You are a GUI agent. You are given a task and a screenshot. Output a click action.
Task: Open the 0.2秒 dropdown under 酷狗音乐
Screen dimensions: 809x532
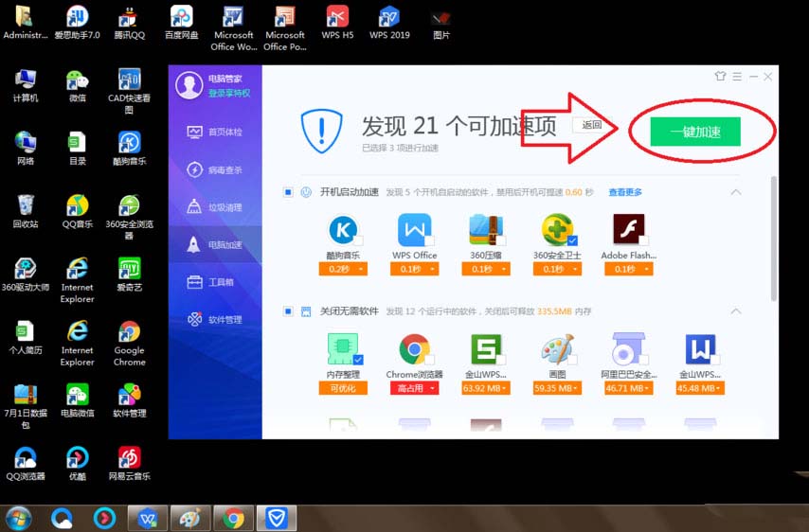343,269
